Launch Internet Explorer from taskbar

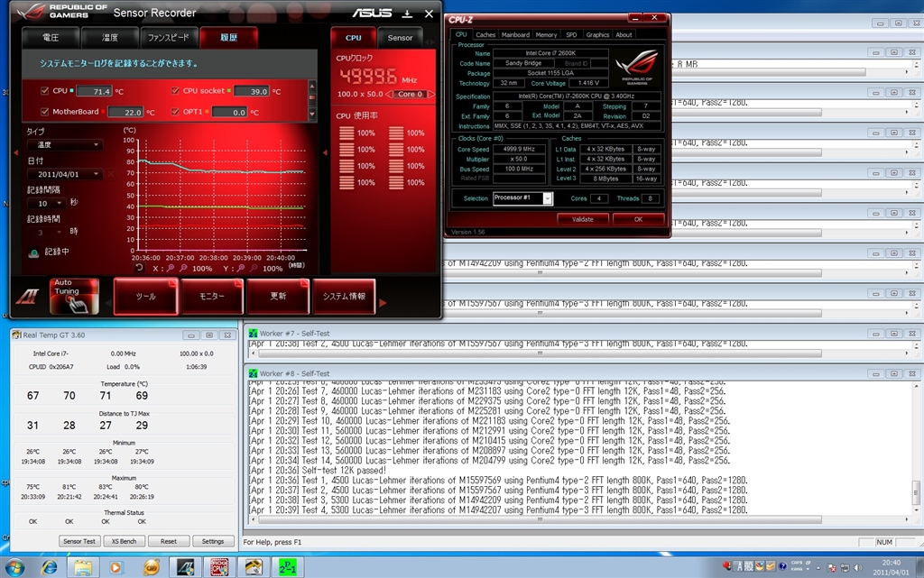coord(50,567)
